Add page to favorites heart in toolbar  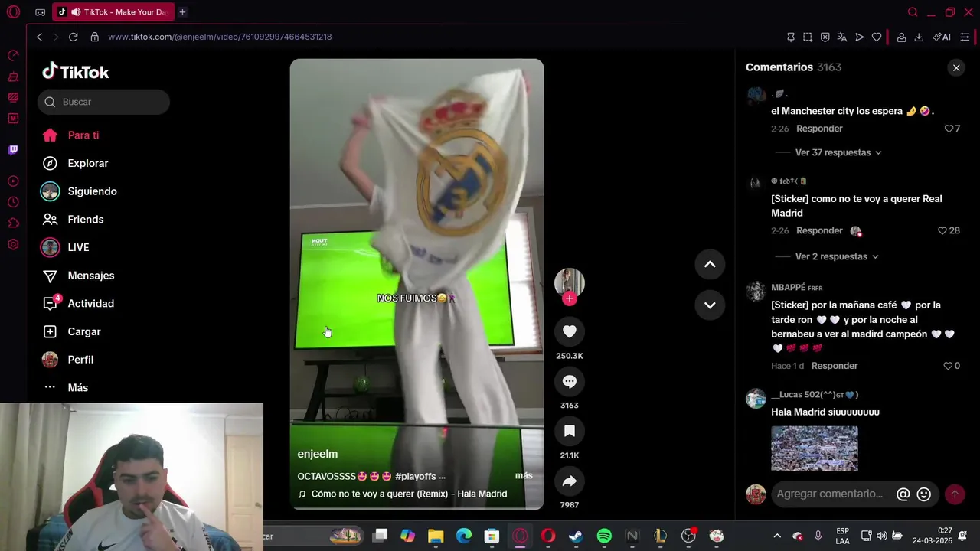pos(877,37)
